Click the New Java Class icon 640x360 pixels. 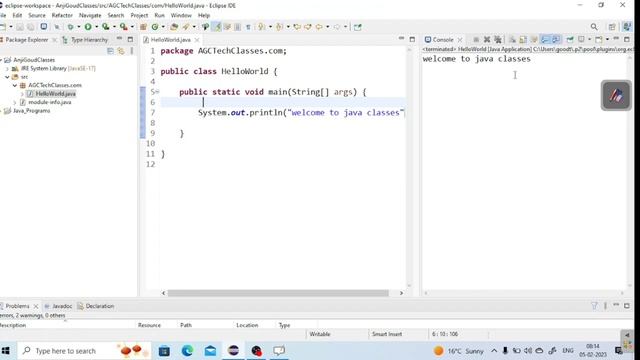tap(155, 27)
